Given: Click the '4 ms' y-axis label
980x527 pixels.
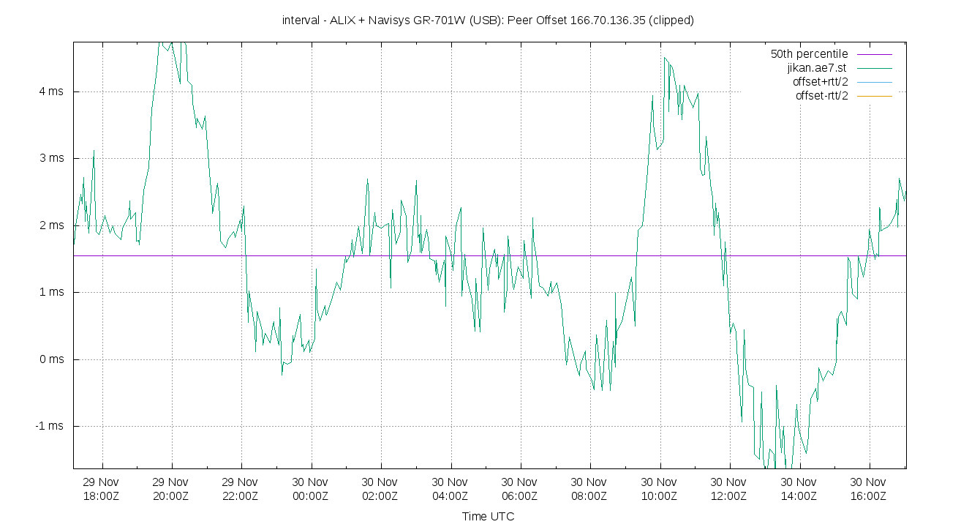Looking at the screenshot, I should [x=51, y=91].
